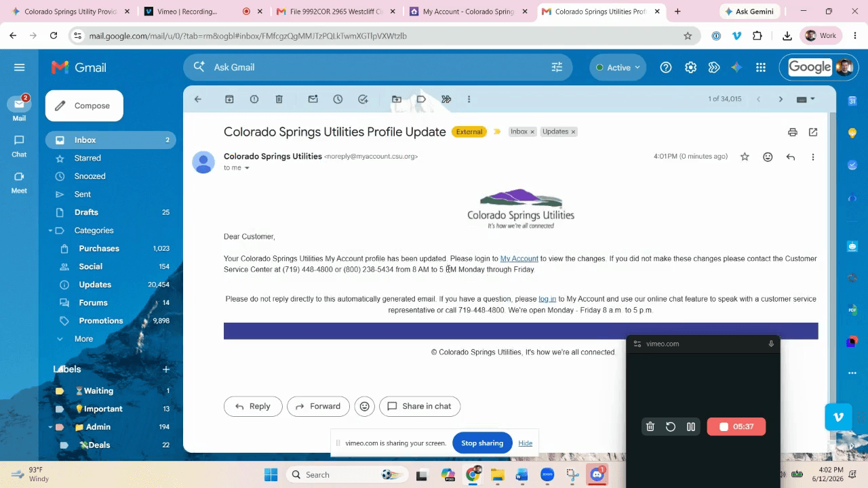Image resolution: width=868 pixels, height=488 pixels.
Task: Archive the email via toolbar icon
Action: coord(229,99)
